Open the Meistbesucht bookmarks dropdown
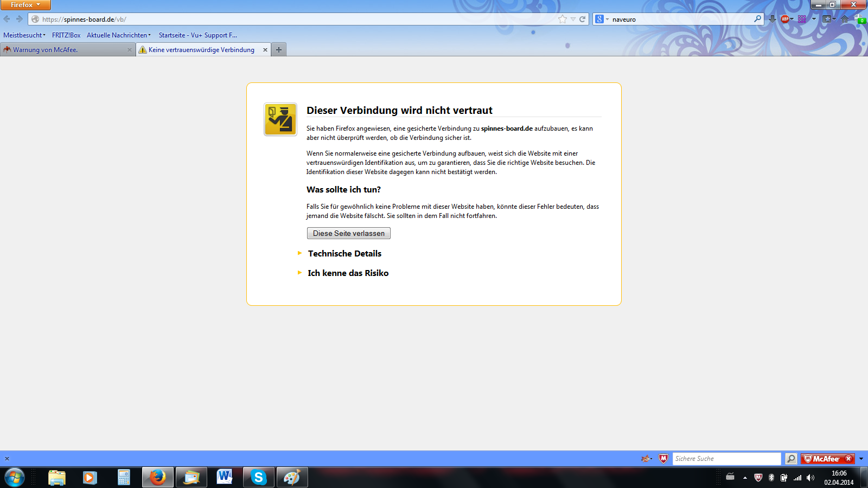This screenshot has width=868, height=488. (24, 35)
